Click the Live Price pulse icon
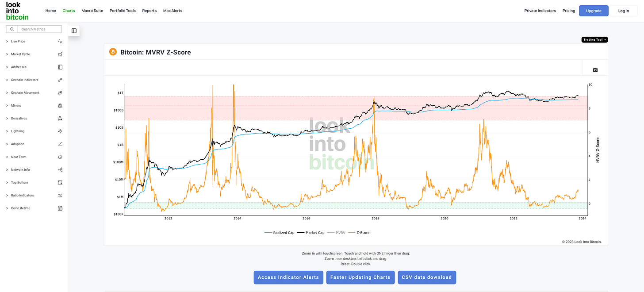Screen dimensions: 644x292 pos(60,41)
